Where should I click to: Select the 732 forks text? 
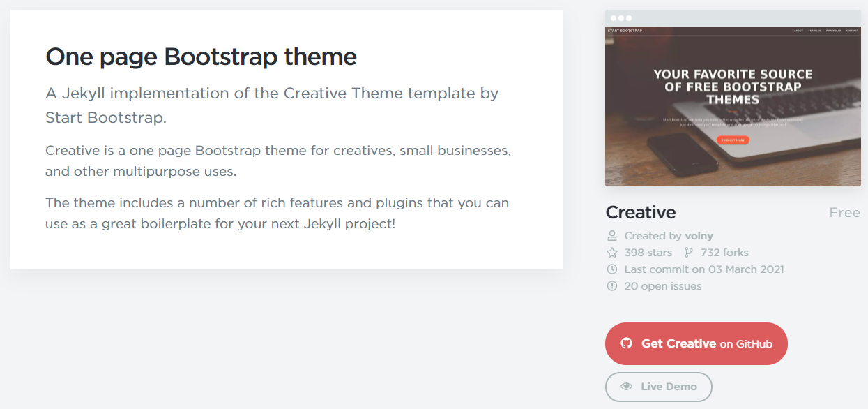[725, 253]
